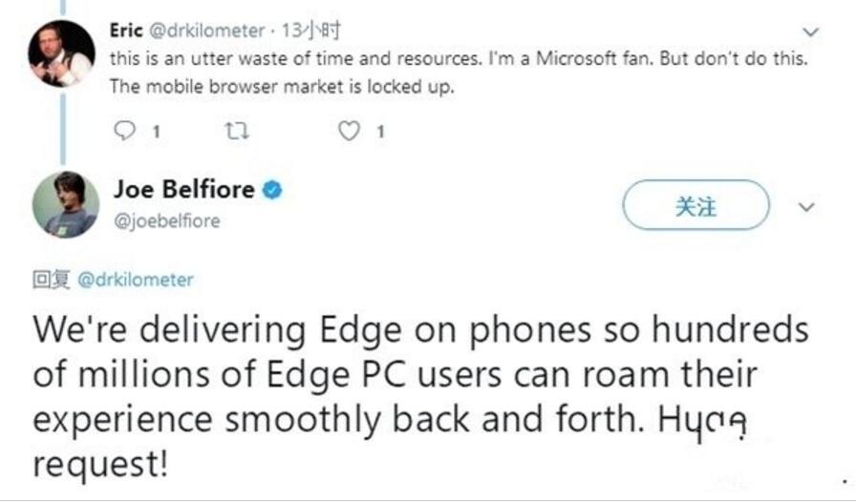Click the like count 1 beside the heart
Image resolution: width=856 pixels, height=504 pixels.
[x=381, y=132]
